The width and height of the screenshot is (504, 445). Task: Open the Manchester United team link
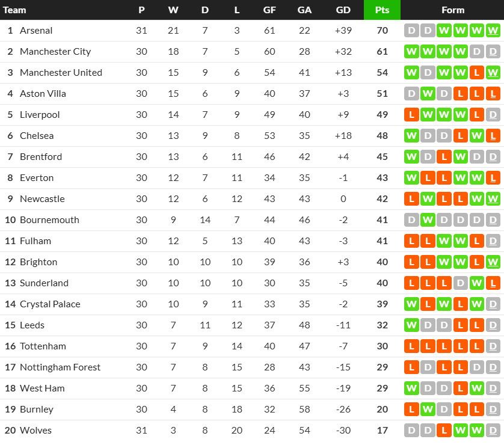coord(61,73)
